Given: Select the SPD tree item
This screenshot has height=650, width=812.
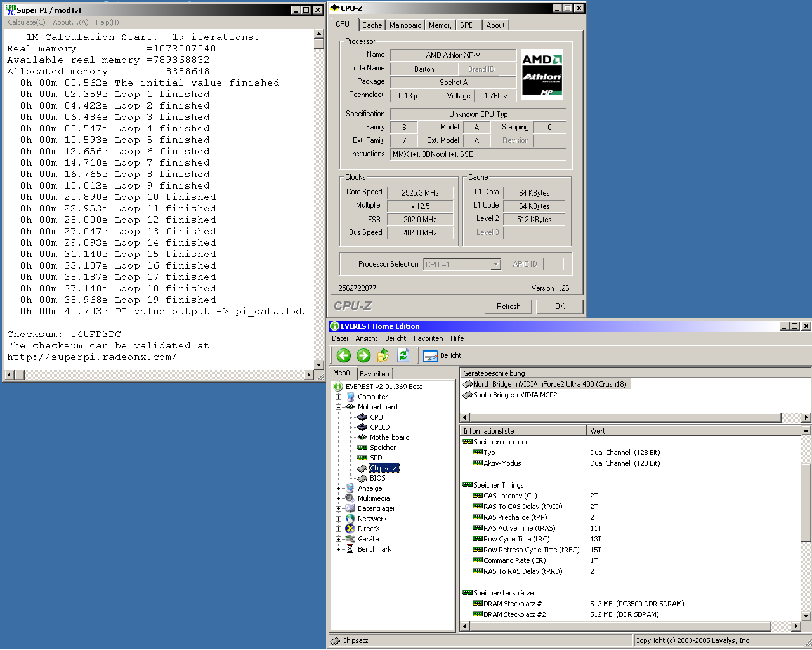Looking at the screenshot, I should [376, 458].
